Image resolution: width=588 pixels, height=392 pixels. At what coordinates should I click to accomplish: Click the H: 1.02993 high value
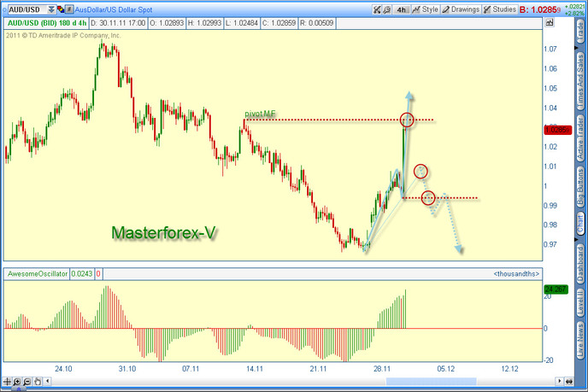click(x=204, y=23)
